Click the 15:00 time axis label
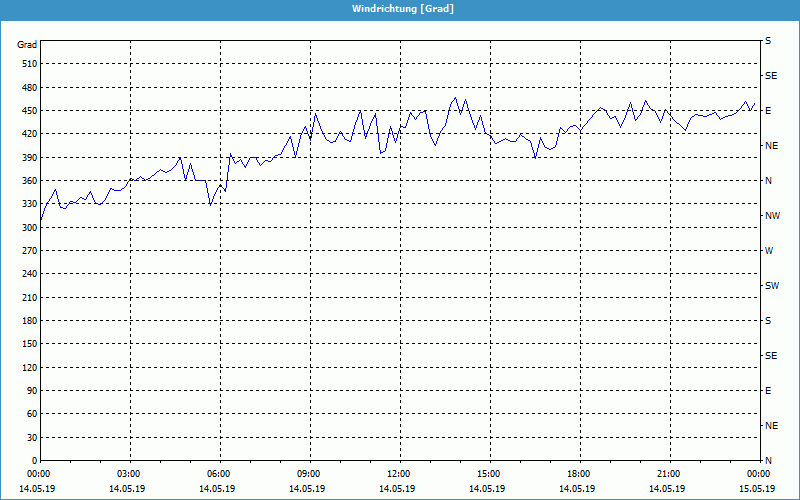The image size is (800, 500). click(489, 474)
